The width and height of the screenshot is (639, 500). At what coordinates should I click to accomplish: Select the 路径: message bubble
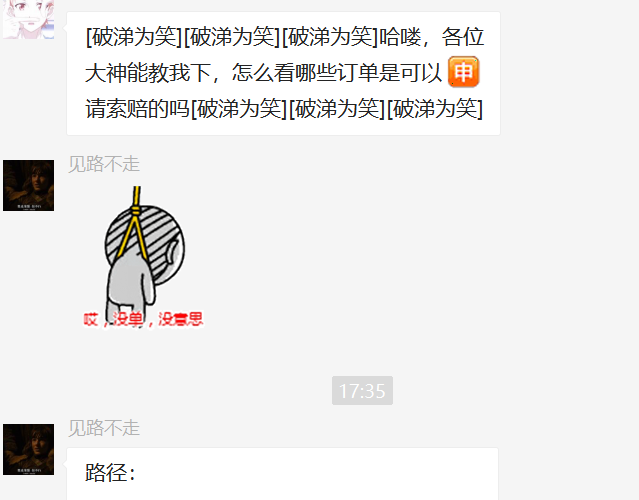(283, 474)
